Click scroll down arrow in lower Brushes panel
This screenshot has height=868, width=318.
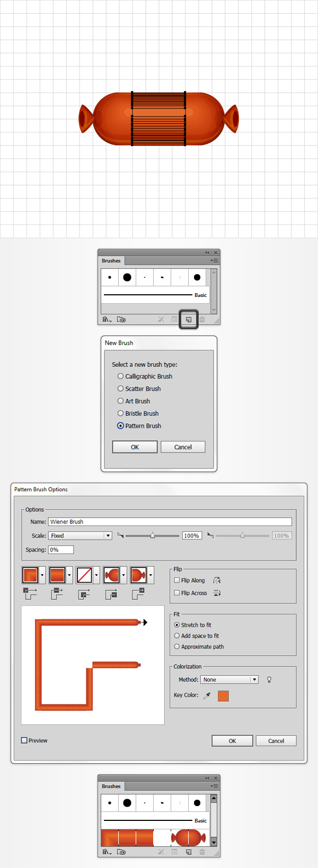tap(214, 842)
